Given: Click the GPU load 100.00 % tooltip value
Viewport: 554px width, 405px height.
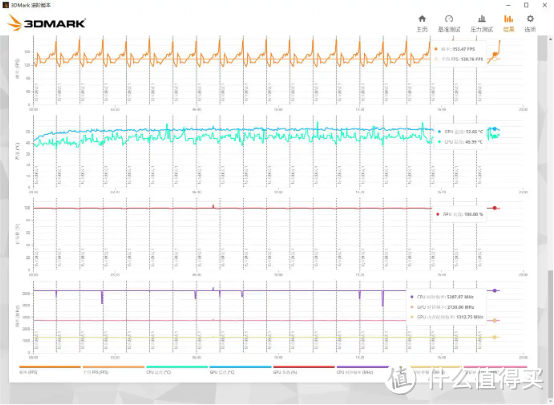Looking at the screenshot, I should click(x=474, y=215).
